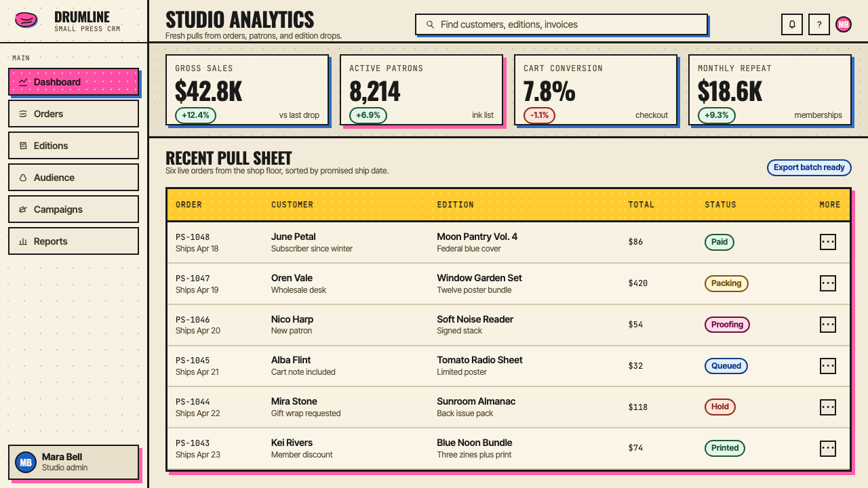Open more options for order PS-1048
The image size is (868, 488).
click(x=828, y=242)
